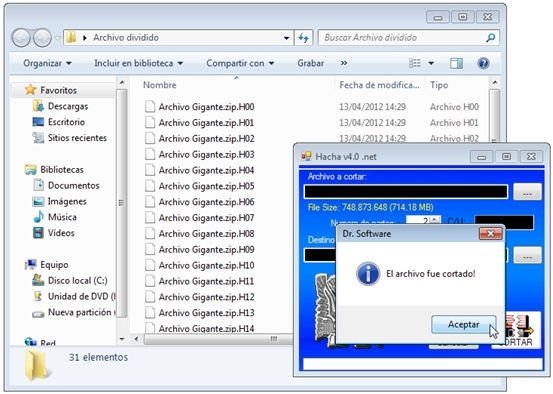This screenshot has width=553, height=394.
Task: Open the Compartir con menu
Action: tap(240, 63)
